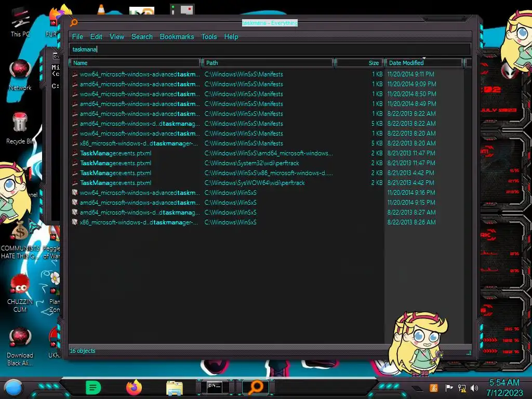Click the '16 objects' status bar text

point(83,351)
